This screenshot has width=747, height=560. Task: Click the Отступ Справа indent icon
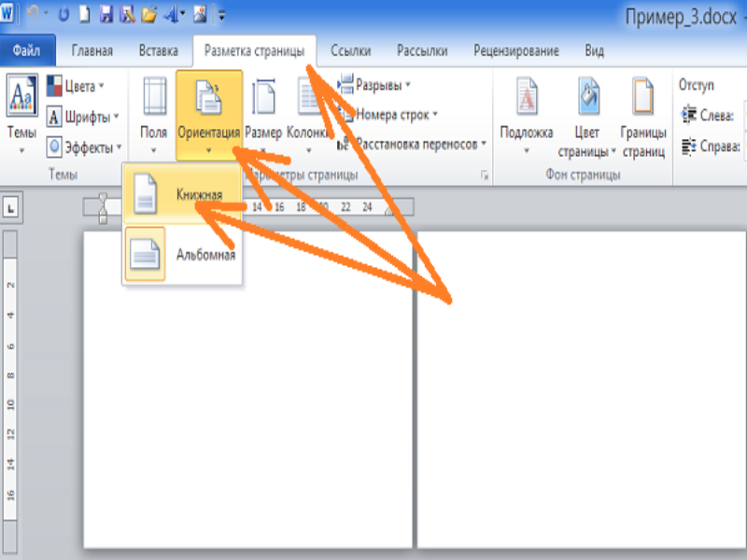click(688, 147)
